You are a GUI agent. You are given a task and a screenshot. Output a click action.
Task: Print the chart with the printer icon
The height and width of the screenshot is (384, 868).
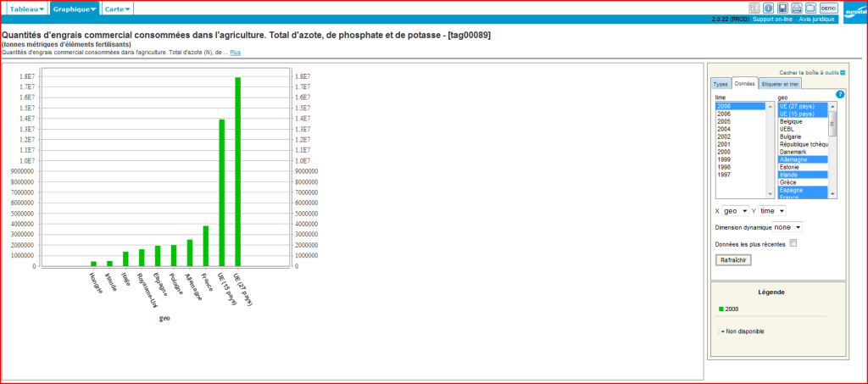(797, 8)
